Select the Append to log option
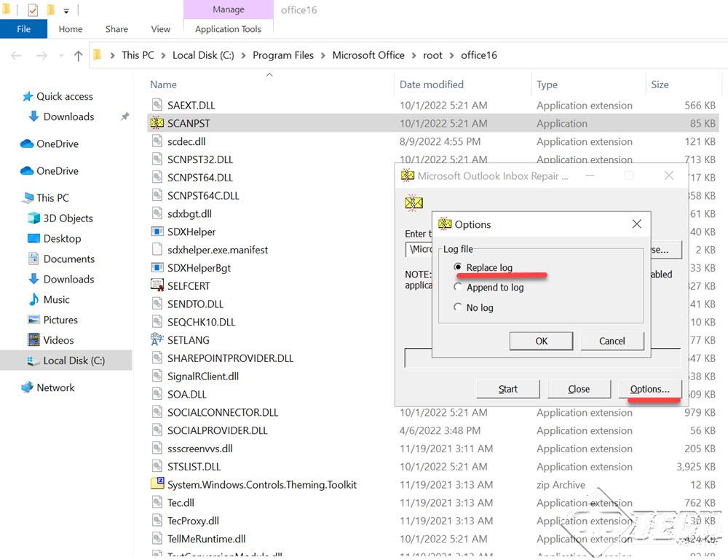The image size is (728, 560). pyautogui.click(x=458, y=287)
